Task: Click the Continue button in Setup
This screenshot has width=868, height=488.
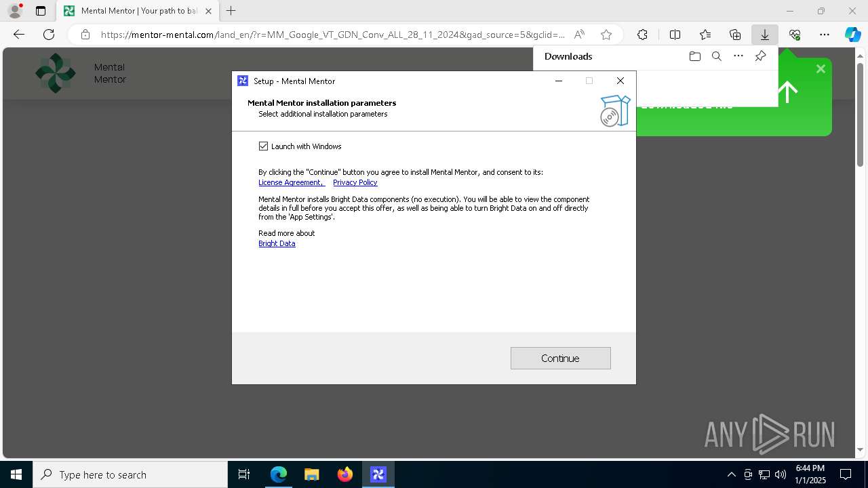Action: 561,358
